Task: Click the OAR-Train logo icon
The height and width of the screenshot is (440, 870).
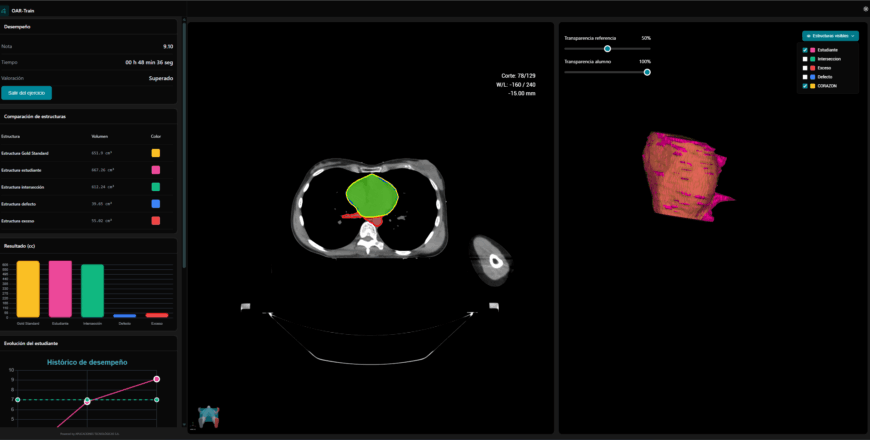Action: [x=8, y=8]
